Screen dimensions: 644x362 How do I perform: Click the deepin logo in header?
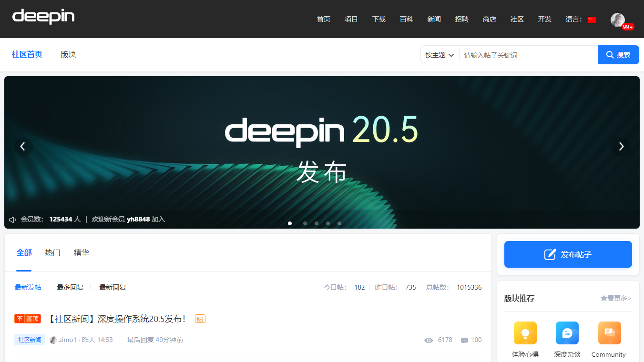click(43, 17)
